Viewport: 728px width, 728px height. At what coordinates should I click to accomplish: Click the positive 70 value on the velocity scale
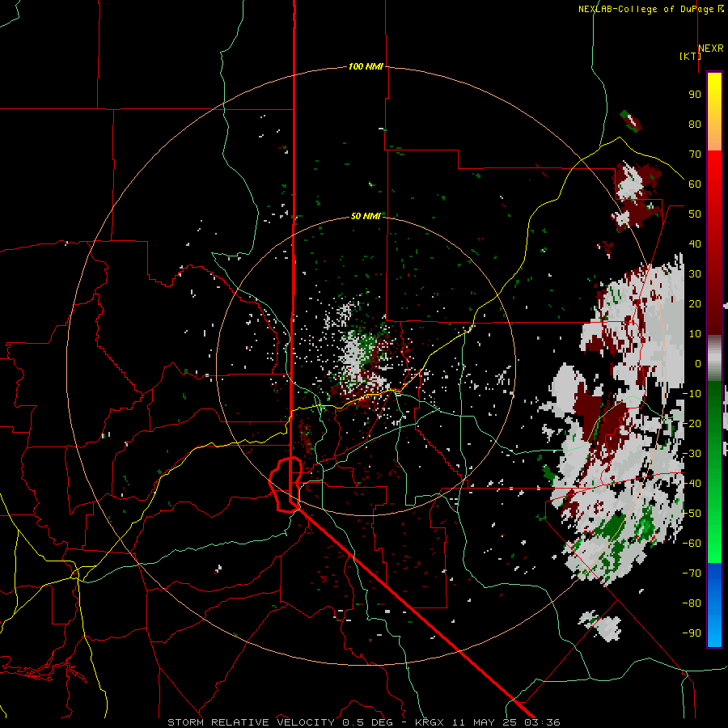coord(695,154)
